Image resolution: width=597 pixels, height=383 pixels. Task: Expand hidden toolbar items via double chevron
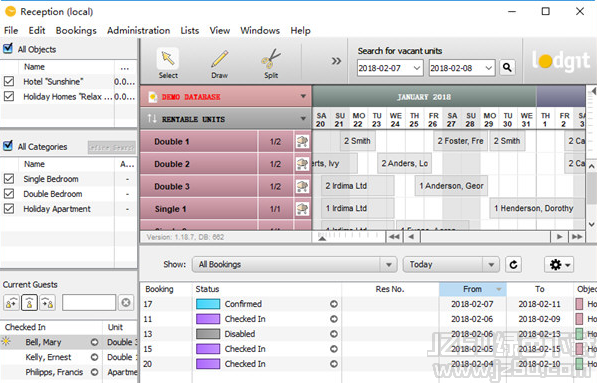(x=336, y=61)
